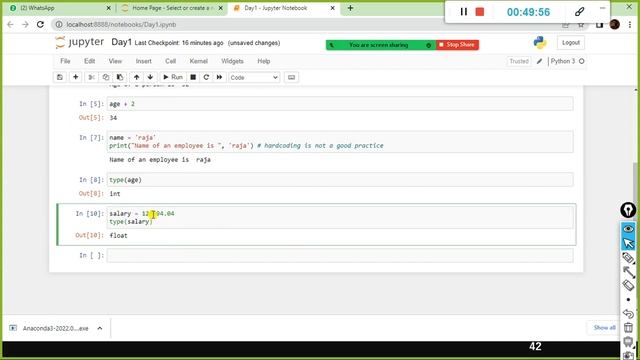
Task: Click the pencil edit mode icon
Action: pos(539,61)
